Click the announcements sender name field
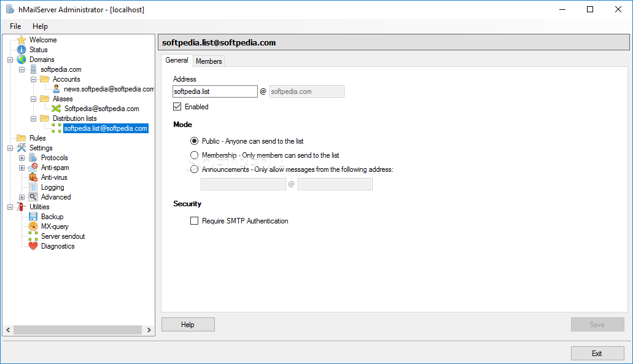This screenshot has height=364, width=633. point(243,184)
